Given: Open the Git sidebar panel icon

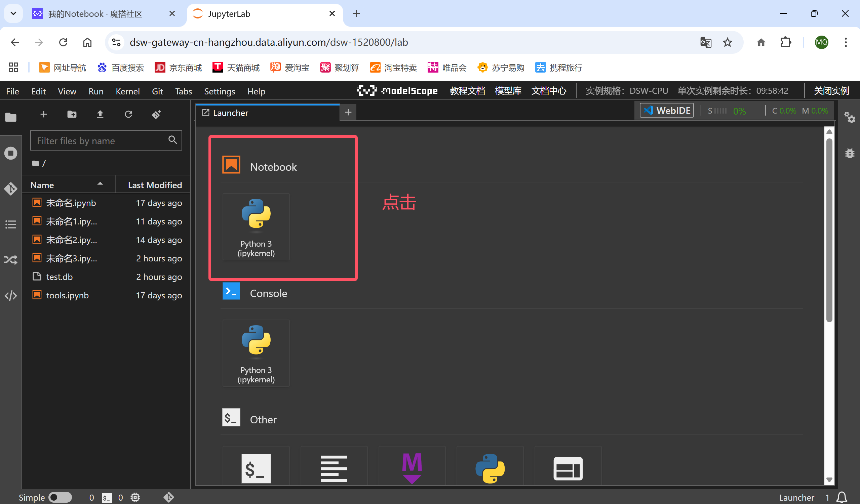Looking at the screenshot, I should click(x=10, y=188).
